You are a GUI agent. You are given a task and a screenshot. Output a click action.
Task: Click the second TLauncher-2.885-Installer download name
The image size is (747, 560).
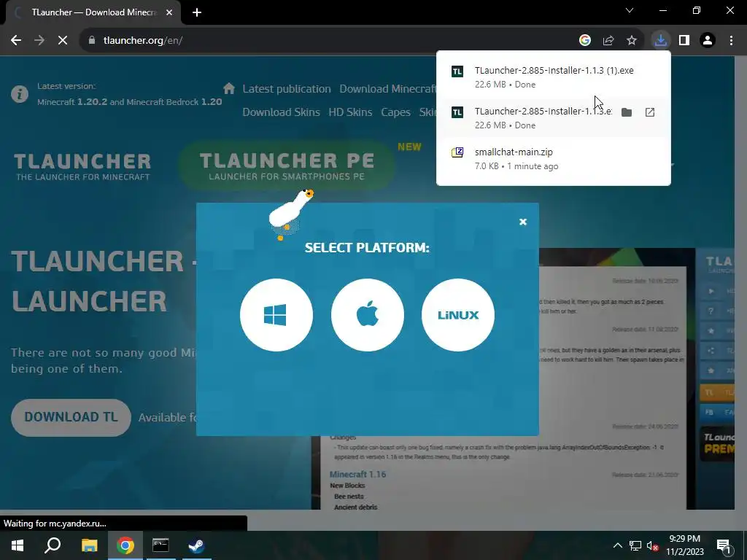click(543, 112)
